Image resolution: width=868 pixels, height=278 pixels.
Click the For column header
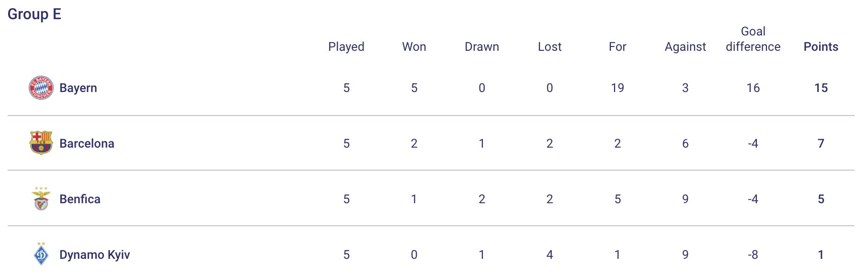[617, 47]
